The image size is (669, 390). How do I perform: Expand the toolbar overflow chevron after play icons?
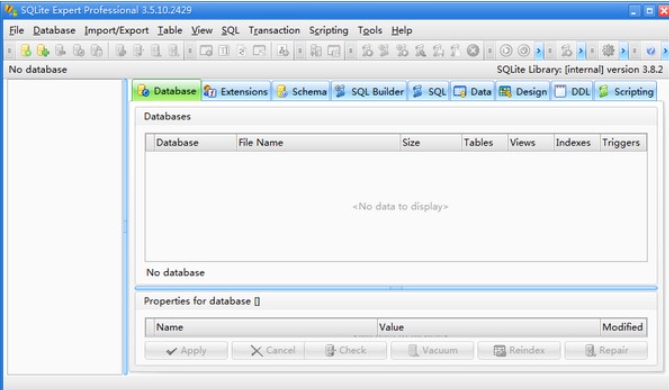538,51
